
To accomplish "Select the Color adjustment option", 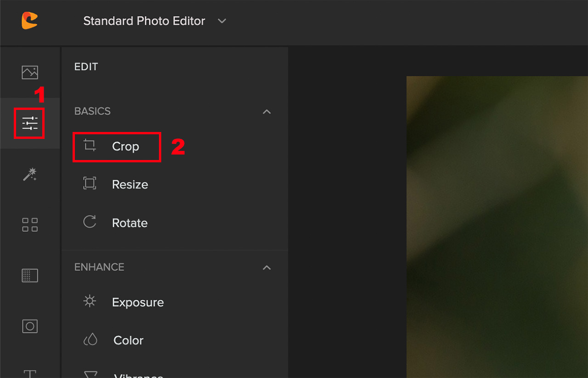I will pyautogui.click(x=128, y=340).
